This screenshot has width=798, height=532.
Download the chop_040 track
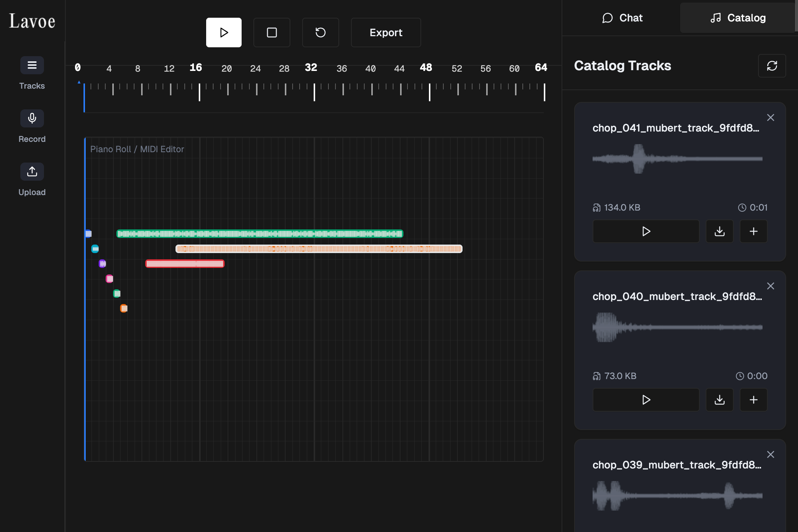pyautogui.click(x=719, y=400)
